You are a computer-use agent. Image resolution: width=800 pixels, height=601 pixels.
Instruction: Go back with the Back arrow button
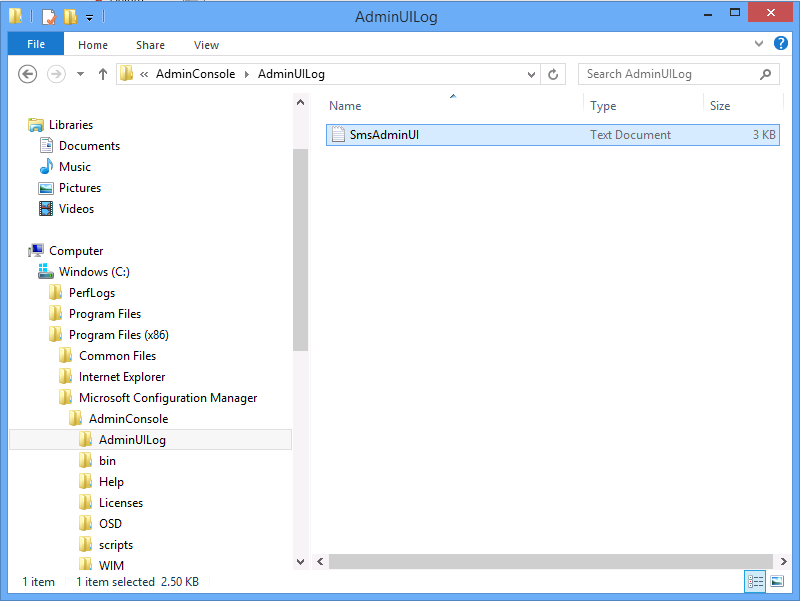(28, 74)
